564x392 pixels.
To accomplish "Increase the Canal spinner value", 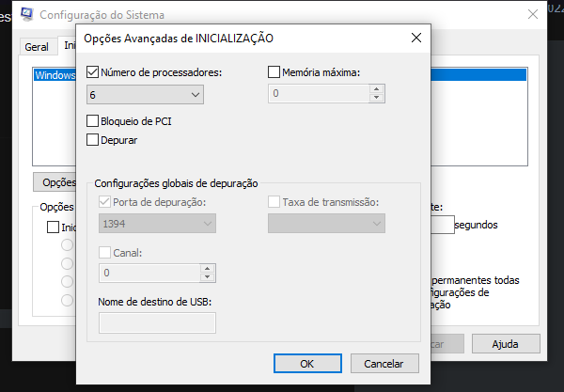I will tap(207, 269).
